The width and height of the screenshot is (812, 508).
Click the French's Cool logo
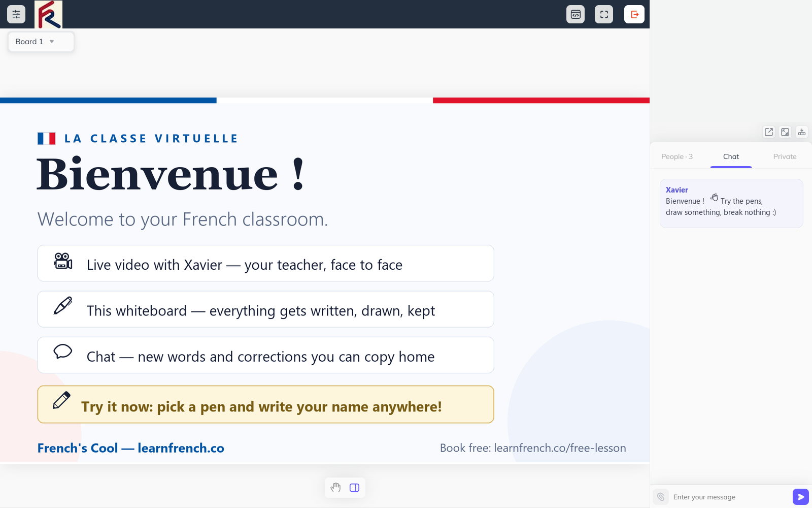(49, 14)
